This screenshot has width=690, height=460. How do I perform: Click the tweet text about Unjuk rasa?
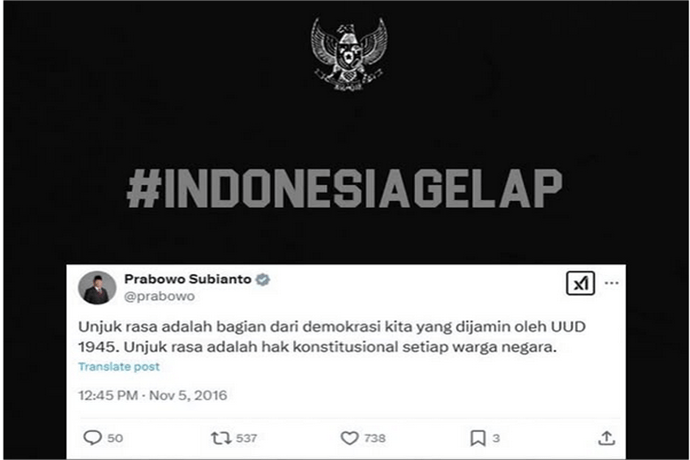[x=332, y=337]
